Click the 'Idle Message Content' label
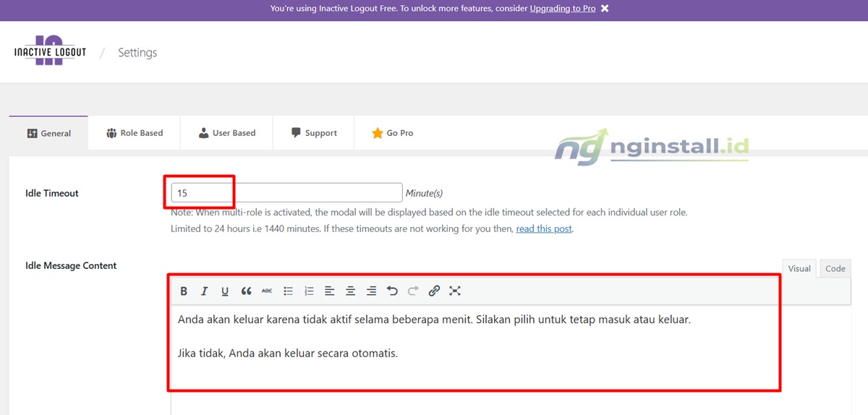 [x=71, y=265]
